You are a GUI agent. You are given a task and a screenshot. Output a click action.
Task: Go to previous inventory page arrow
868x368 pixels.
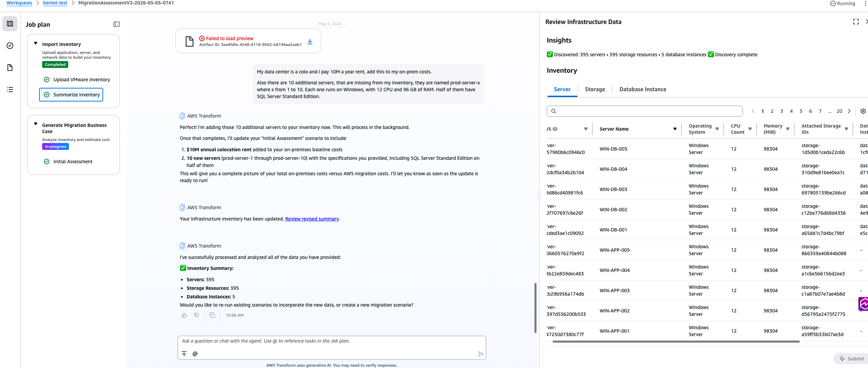pos(753,111)
